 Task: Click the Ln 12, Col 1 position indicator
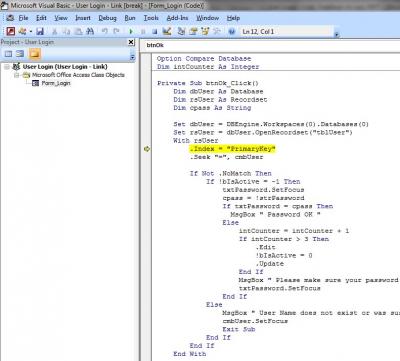pos(258,32)
